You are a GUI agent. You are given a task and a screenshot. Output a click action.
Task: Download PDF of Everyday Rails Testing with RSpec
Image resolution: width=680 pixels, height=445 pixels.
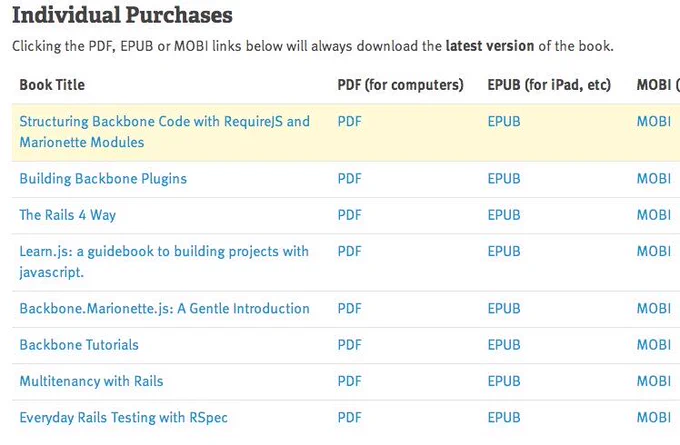349,418
